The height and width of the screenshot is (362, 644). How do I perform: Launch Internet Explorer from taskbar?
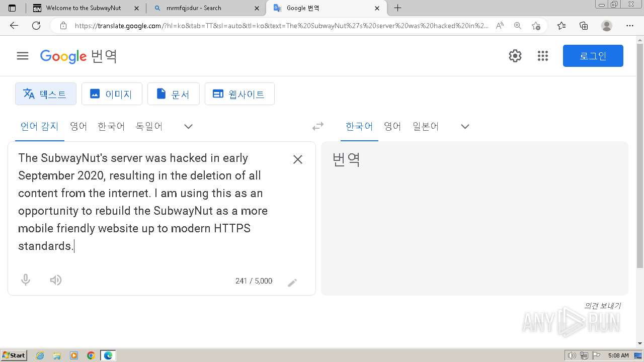(40, 355)
